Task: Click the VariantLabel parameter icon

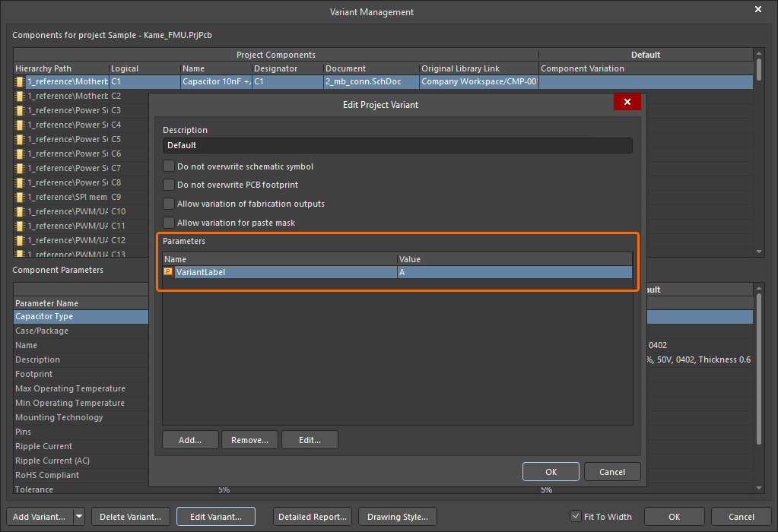Action: click(168, 272)
